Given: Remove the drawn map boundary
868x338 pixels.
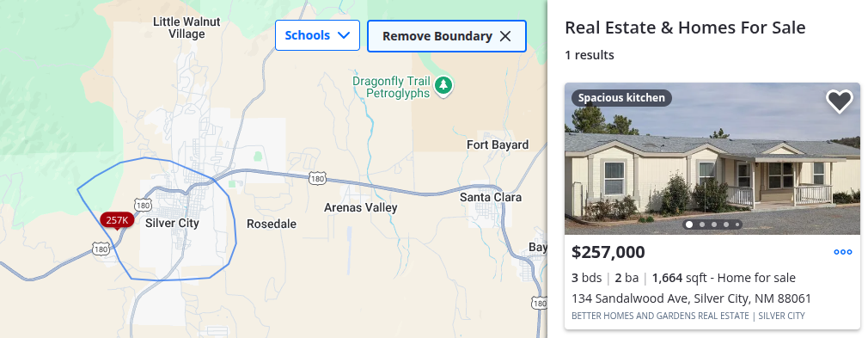Looking at the screenshot, I should point(446,36).
